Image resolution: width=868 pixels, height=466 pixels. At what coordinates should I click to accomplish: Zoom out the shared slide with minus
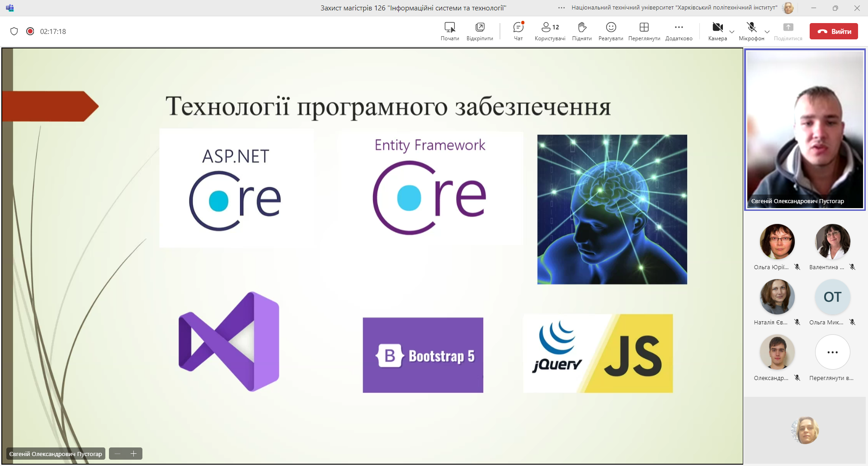pyautogui.click(x=118, y=453)
